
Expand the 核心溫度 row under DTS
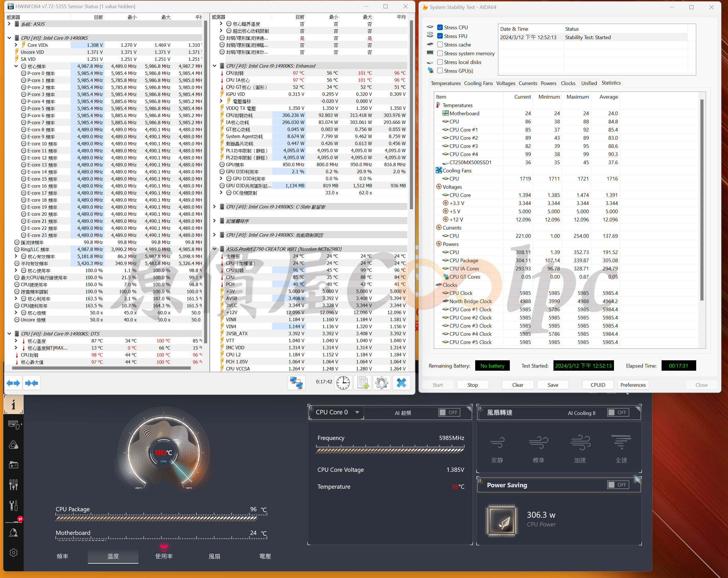click(x=16, y=341)
